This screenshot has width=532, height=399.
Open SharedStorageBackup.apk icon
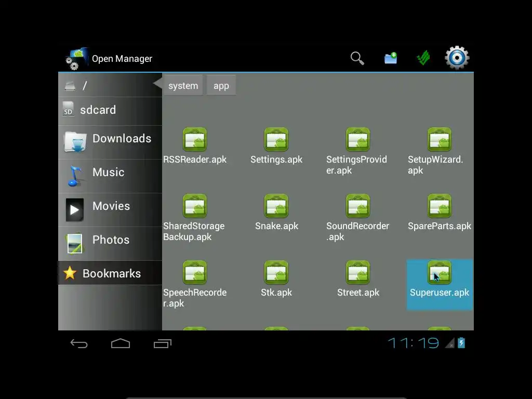pyautogui.click(x=195, y=206)
